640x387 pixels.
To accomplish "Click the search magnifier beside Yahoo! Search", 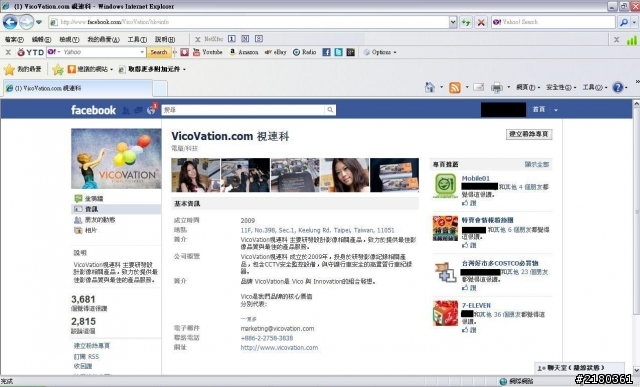I will (623, 22).
